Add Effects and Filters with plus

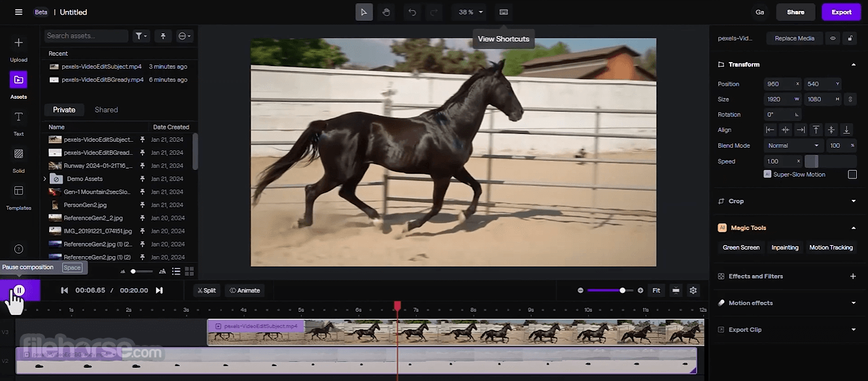point(853,276)
